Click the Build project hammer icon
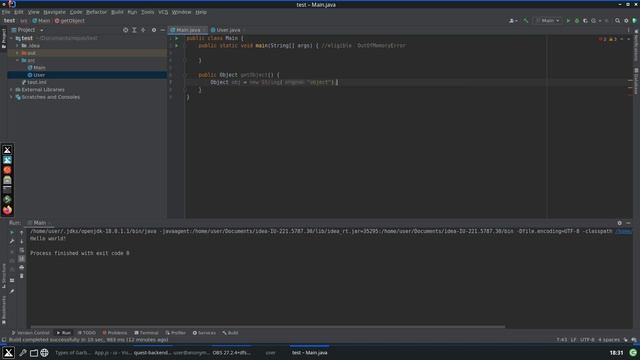Viewport: 640px width, 360px height. click(x=526, y=20)
